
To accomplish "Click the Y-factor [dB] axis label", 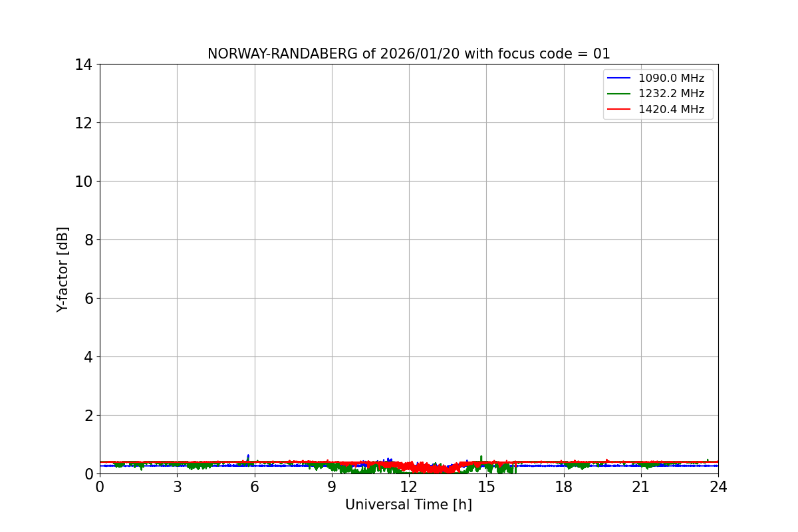I will 63,269.
